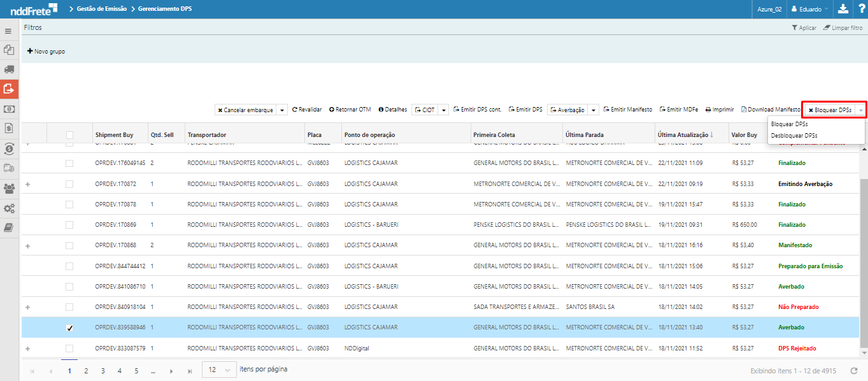This screenshot has height=381, width=868.
Task: Open the truck icon in the sidebar
Action: 9,69
